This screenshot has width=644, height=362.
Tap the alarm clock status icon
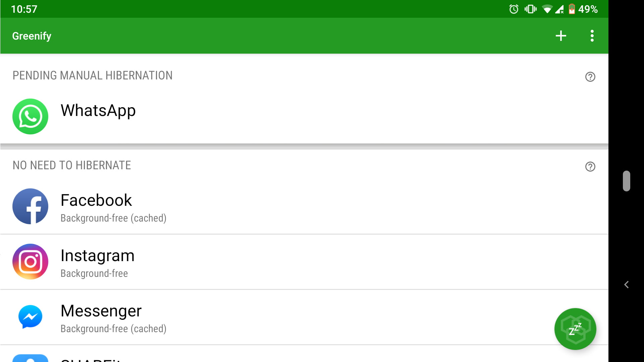click(x=514, y=9)
